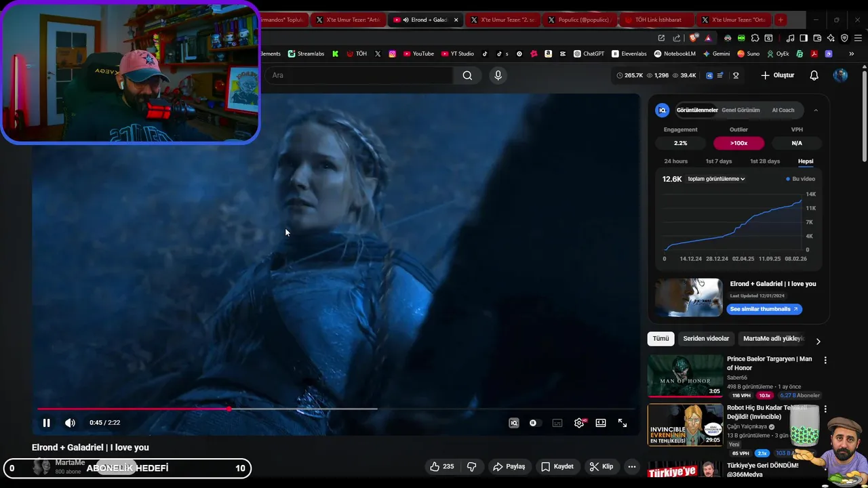Open the player settings gear
This screenshot has height=488, width=868.
(579, 423)
